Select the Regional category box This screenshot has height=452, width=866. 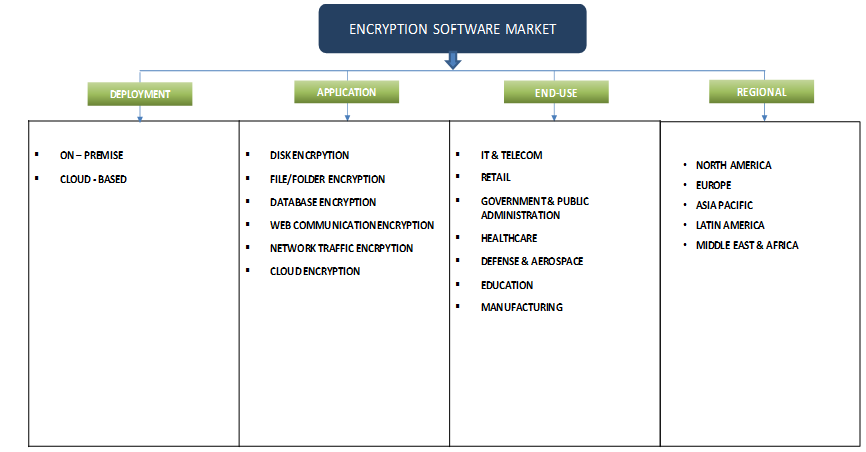[761, 92]
